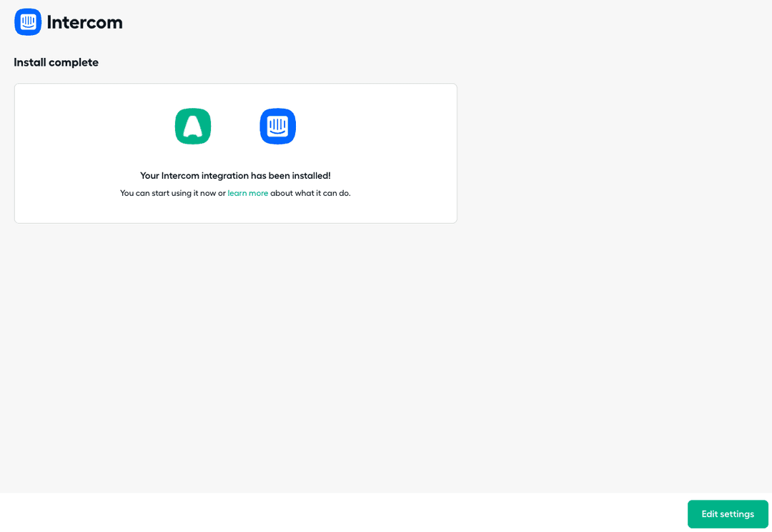Viewport: 772px width, 532px height.
Task: Click the Intercom wordmark in the header
Action: click(84, 22)
